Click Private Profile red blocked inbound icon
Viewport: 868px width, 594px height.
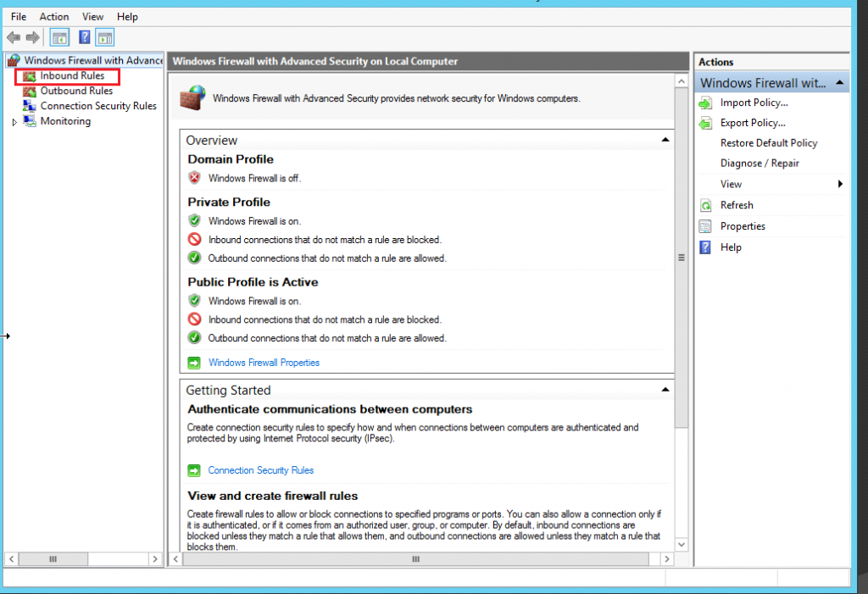point(194,239)
